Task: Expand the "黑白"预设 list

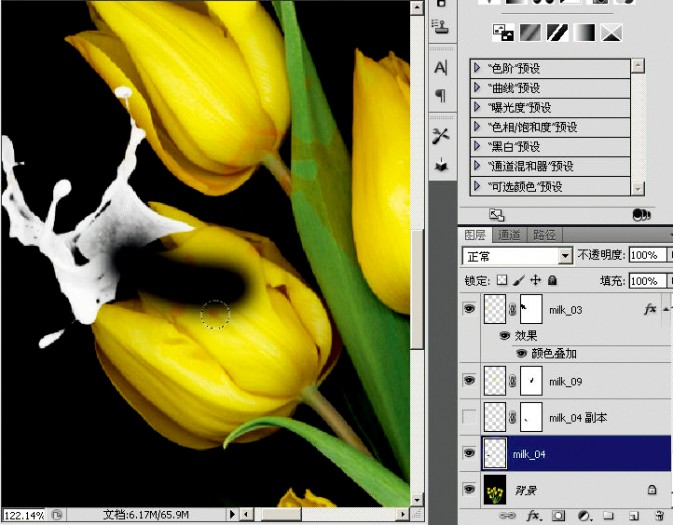Action: click(477, 146)
